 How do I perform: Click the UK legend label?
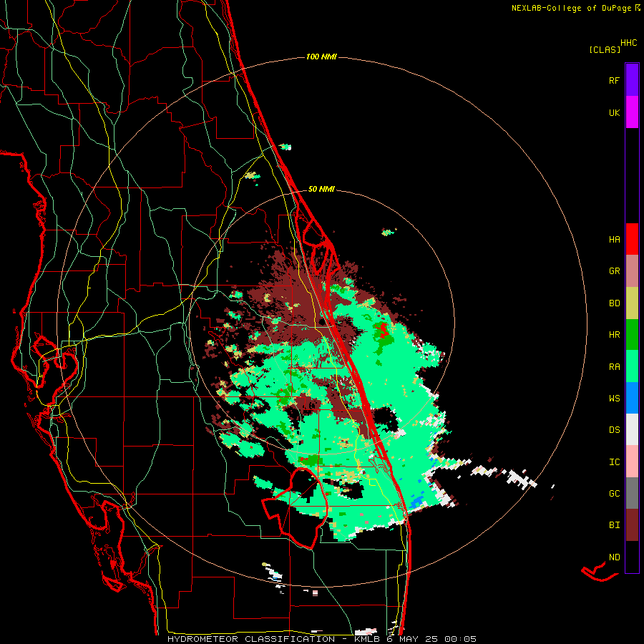[615, 113]
